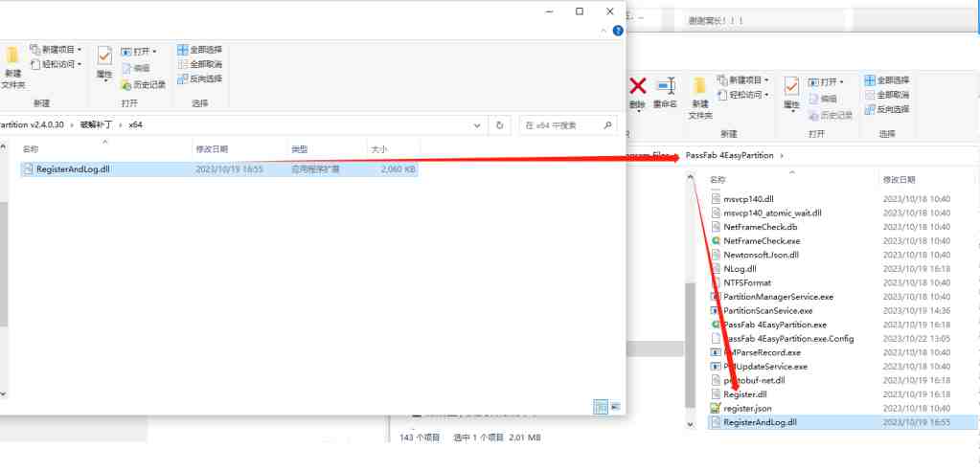Viewport: 980px width, 471px height.
Task: Select NLog.dll file
Action: tap(740, 269)
